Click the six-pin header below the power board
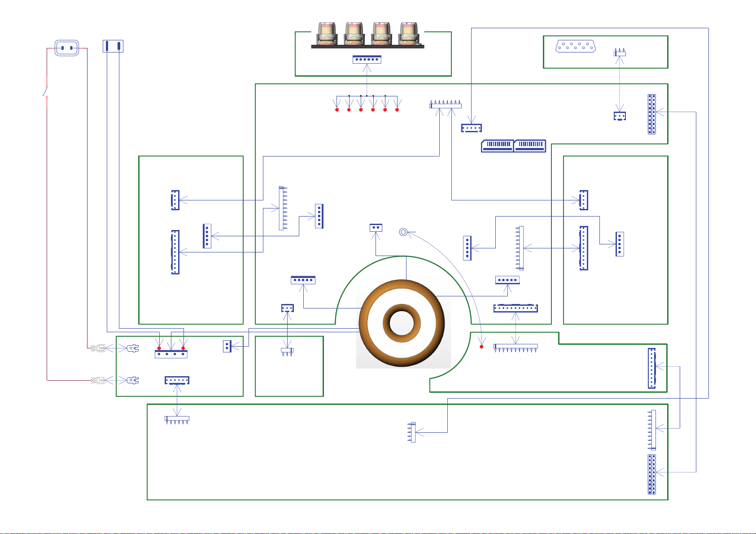 [x=177, y=420]
